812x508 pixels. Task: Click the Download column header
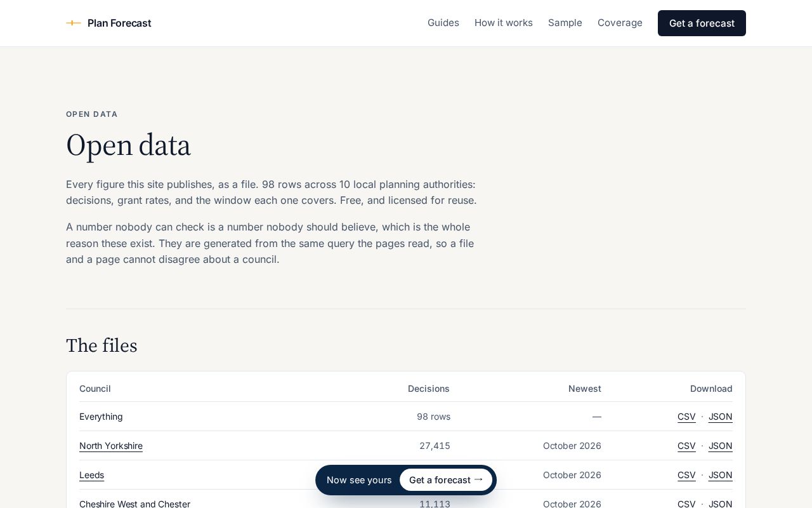[x=711, y=389]
